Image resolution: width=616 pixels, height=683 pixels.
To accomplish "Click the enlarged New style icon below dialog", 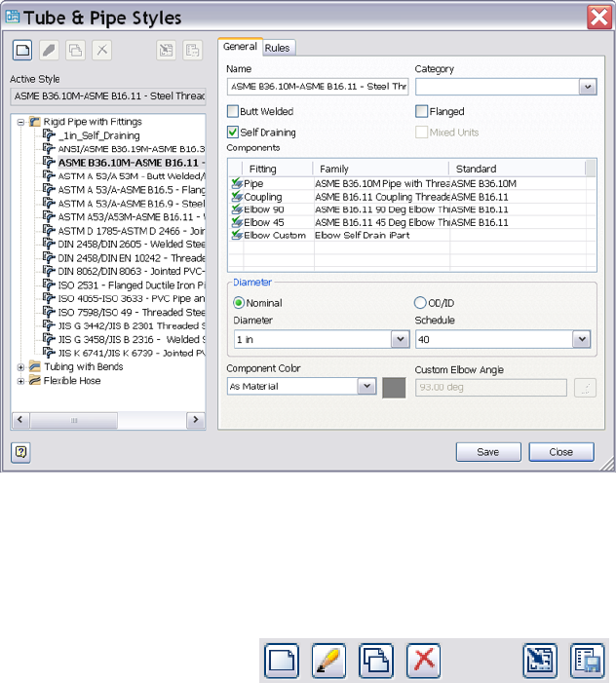I will pyautogui.click(x=282, y=661).
